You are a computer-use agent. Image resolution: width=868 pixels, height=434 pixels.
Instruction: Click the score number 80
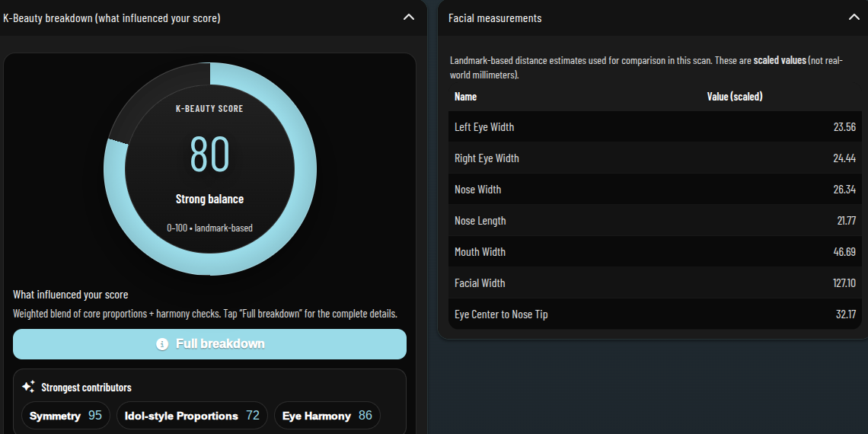209,154
